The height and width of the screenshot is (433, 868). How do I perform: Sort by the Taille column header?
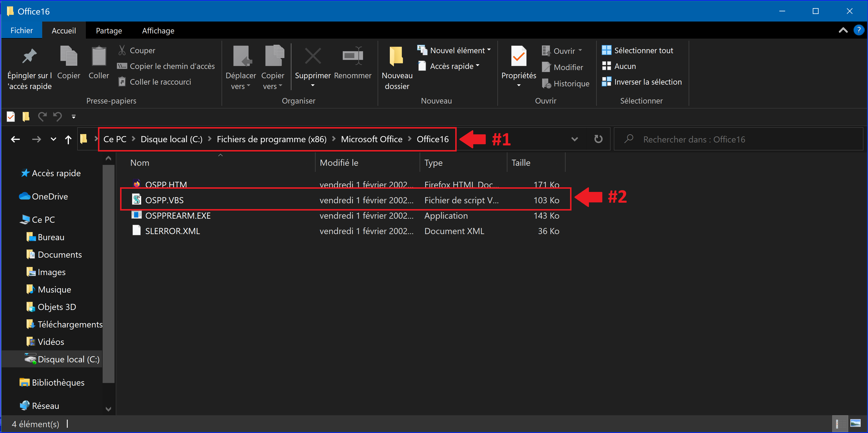(536, 163)
